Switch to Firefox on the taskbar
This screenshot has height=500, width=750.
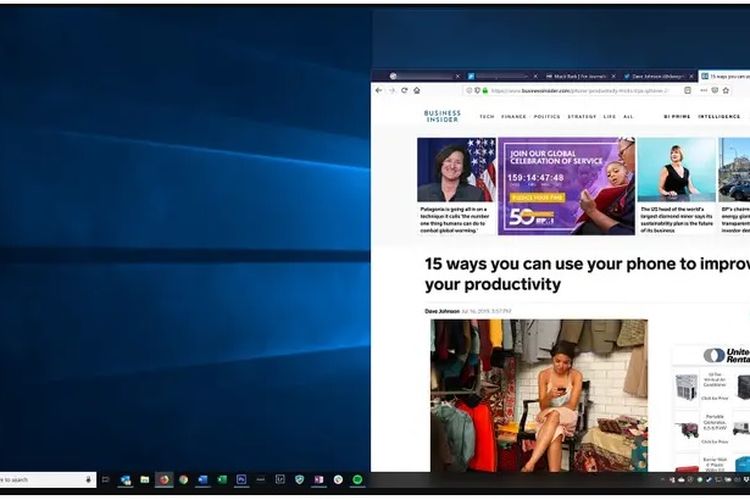point(164,479)
